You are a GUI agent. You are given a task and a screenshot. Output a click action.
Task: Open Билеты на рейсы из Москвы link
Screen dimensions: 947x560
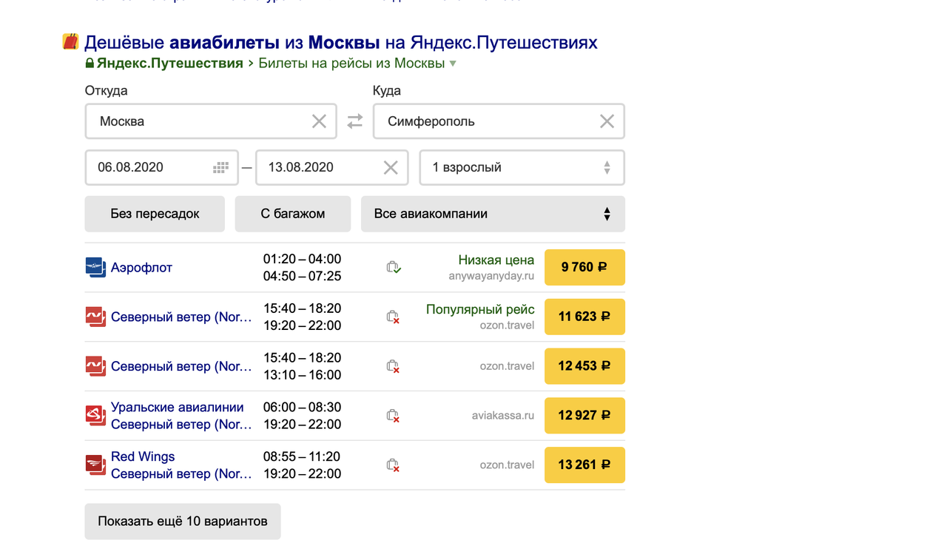click(351, 64)
